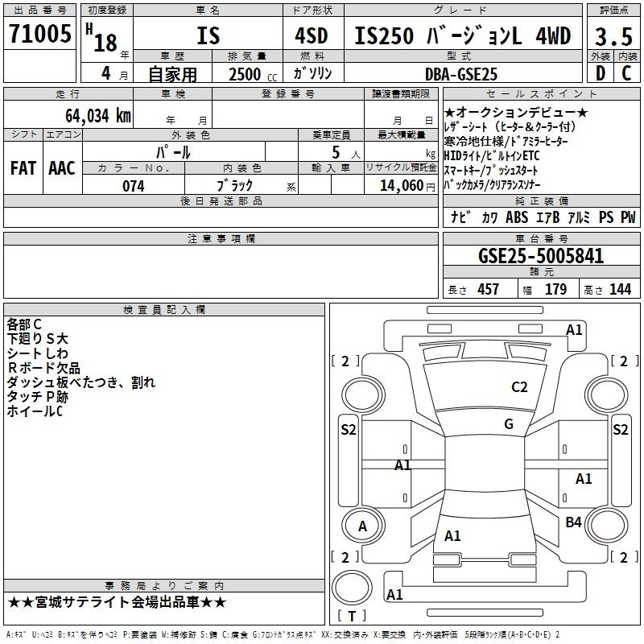Select the fuel type ガソリン
Viewport: 644px width, 644px height.
click(312, 73)
